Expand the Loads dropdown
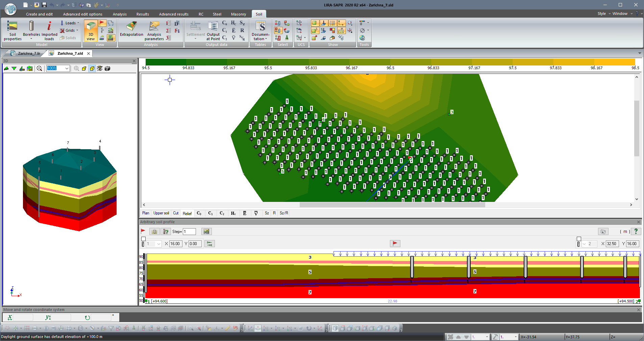The image size is (644, 341). (78, 23)
